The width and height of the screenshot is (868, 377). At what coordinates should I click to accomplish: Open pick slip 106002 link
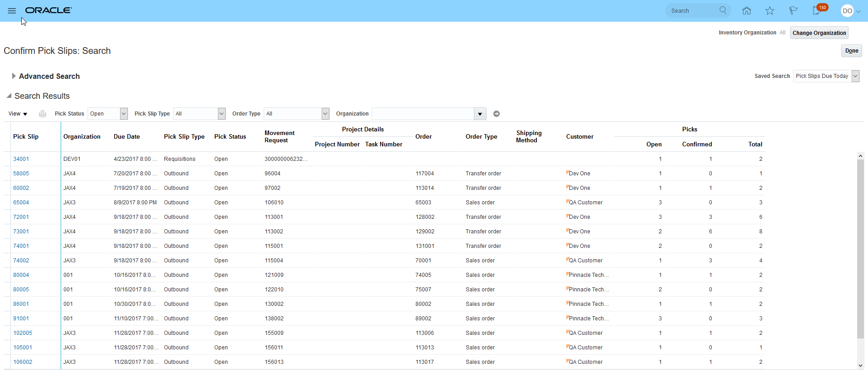pyautogui.click(x=23, y=362)
